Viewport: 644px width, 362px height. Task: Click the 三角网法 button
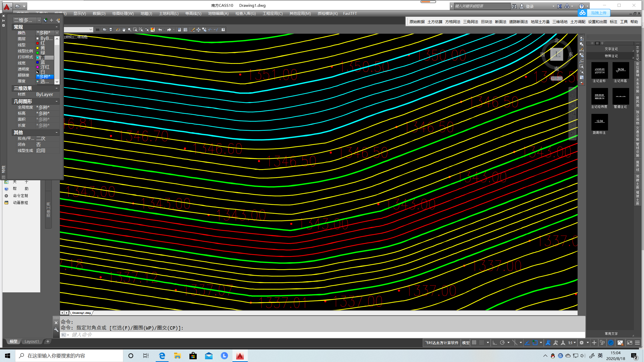pyautogui.click(x=470, y=22)
